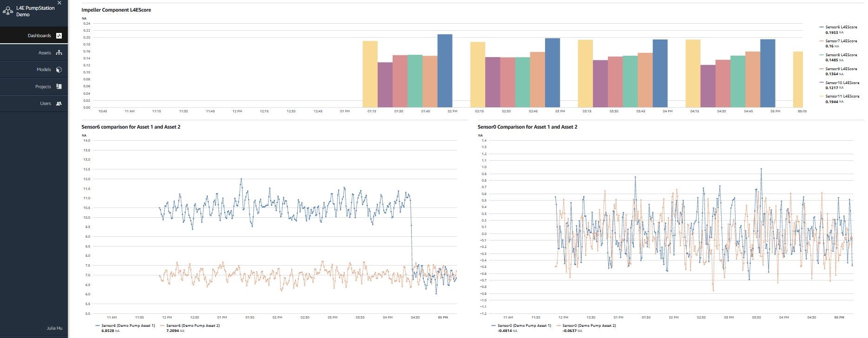Click the 10:45 time axis label
The height and width of the screenshot is (338, 868).
coord(103,111)
